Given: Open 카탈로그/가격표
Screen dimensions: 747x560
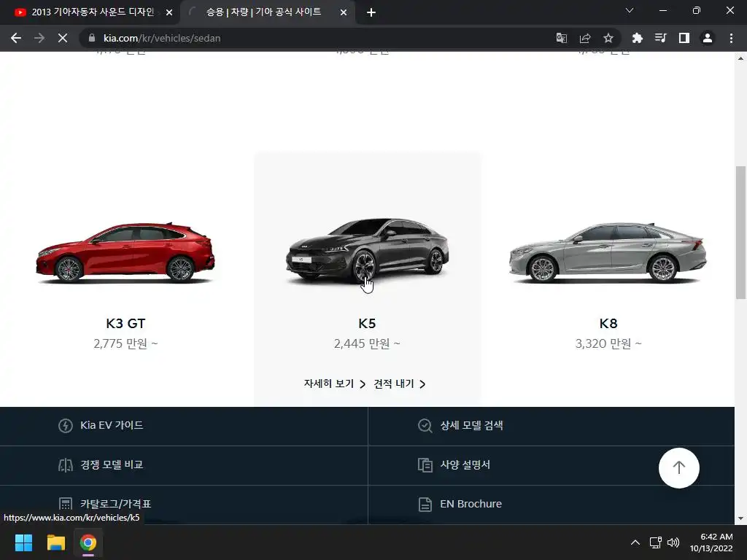Looking at the screenshot, I should (x=116, y=504).
